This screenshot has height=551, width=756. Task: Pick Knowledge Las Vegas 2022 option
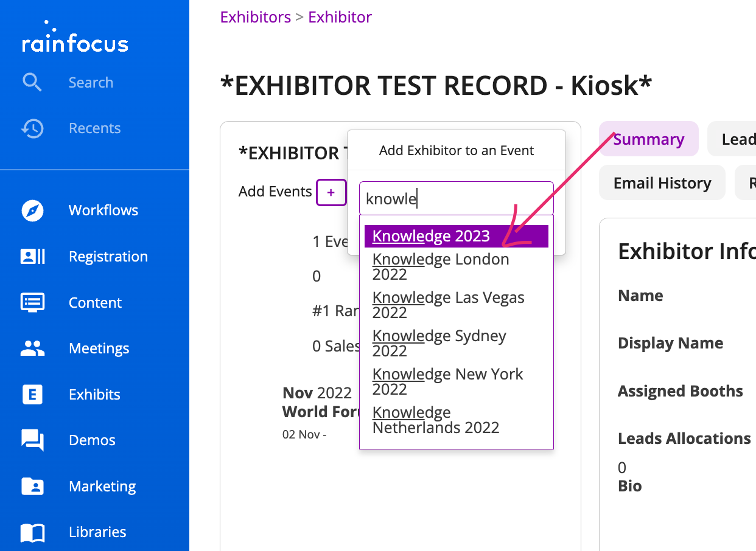coord(448,305)
